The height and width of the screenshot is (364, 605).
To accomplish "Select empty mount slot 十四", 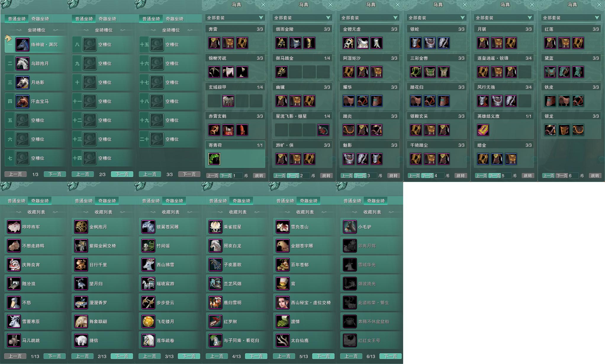I will [103, 158].
